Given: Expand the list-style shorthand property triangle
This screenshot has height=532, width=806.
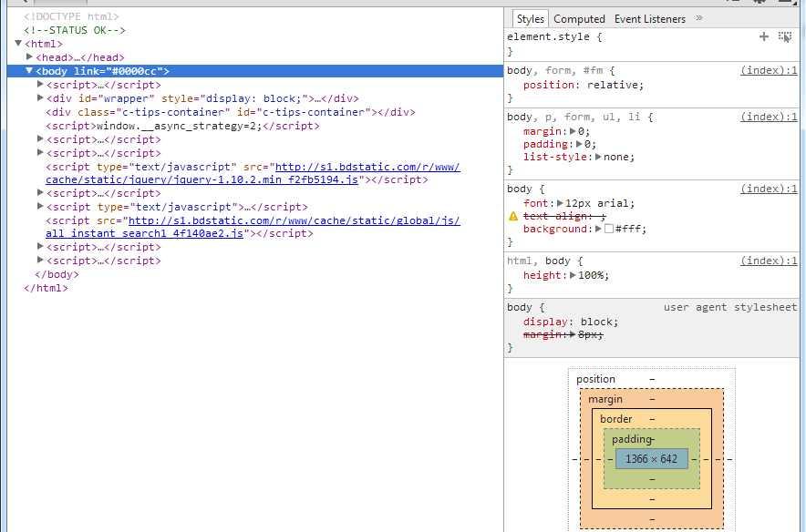Looking at the screenshot, I should click(598, 157).
